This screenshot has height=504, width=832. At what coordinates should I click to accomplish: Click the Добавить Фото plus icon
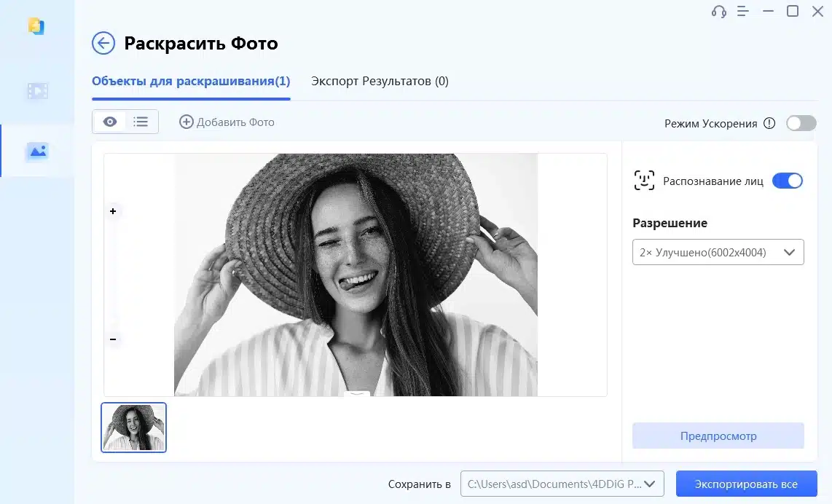pyautogui.click(x=188, y=122)
